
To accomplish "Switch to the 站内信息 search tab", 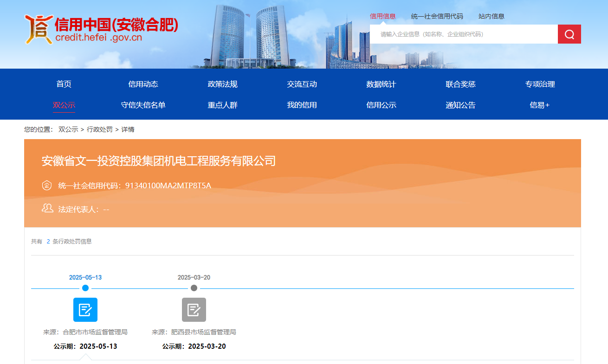I will [492, 16].
